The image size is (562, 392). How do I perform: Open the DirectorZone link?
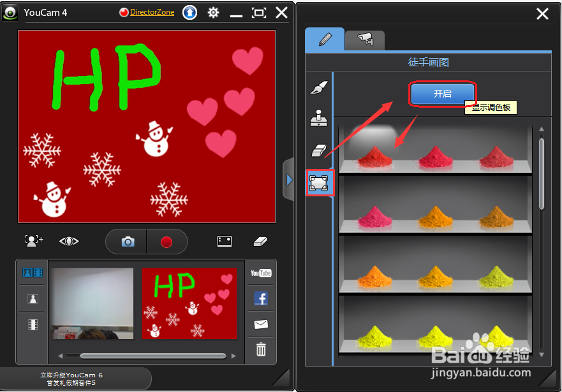(152, 12)
